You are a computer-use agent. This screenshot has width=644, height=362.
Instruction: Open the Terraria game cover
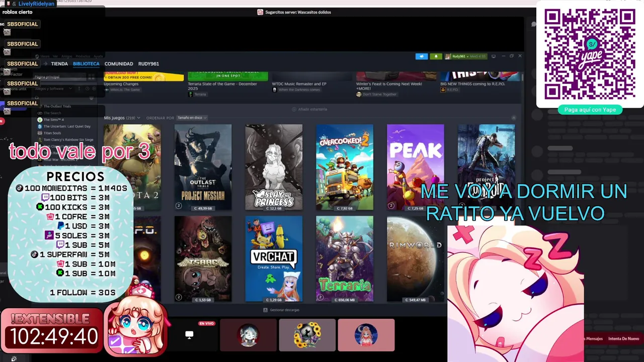click(345, 259)
